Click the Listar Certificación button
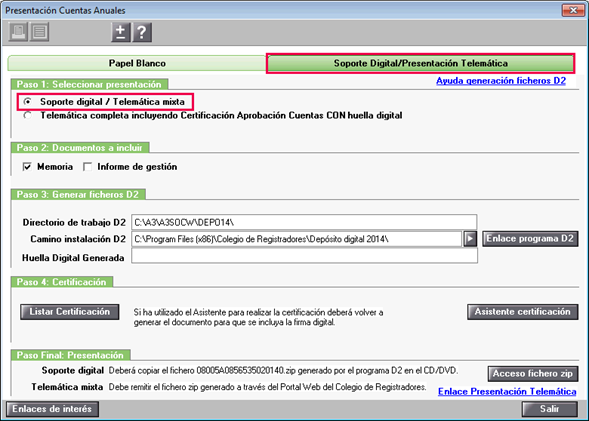This screenshot has width=589, height=421. 70,312
